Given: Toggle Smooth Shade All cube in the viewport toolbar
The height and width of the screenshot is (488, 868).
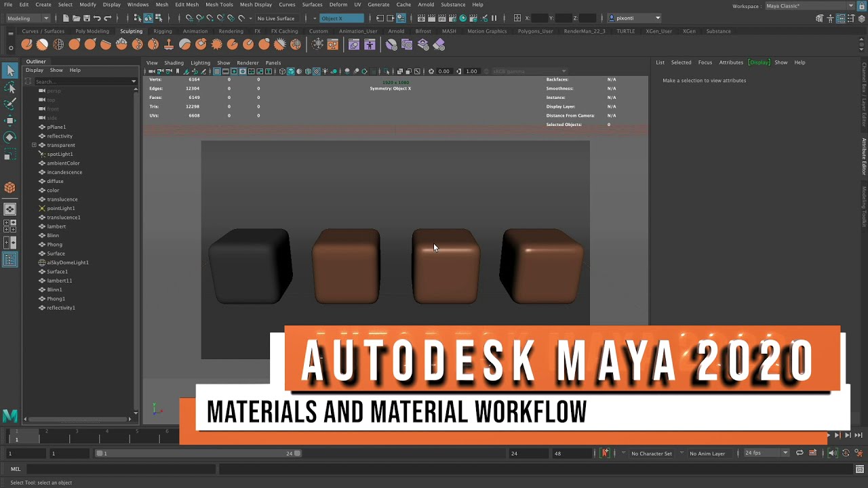Looking at the screenshot, I should 291,71.
